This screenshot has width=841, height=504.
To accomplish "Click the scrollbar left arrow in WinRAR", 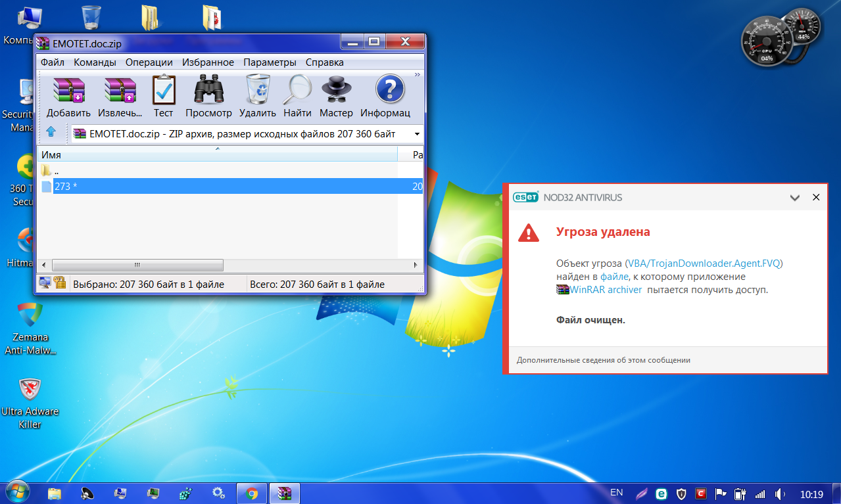I will (x=44, y=265).
